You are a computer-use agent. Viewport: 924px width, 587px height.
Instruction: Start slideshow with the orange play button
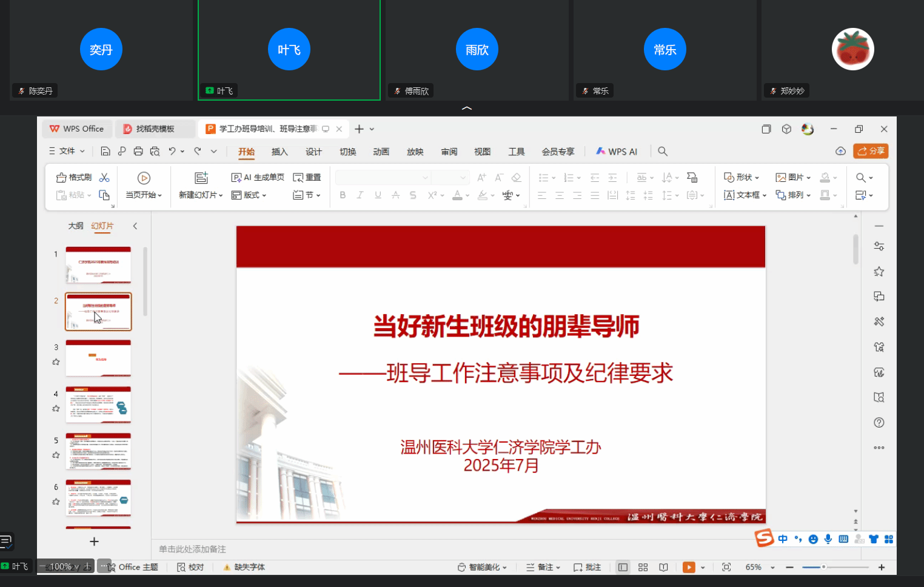pos(689,567)
